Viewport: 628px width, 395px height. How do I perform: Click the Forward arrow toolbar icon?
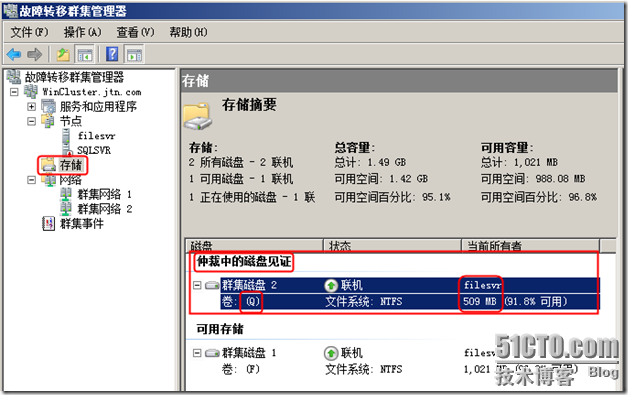pos(34,54)
